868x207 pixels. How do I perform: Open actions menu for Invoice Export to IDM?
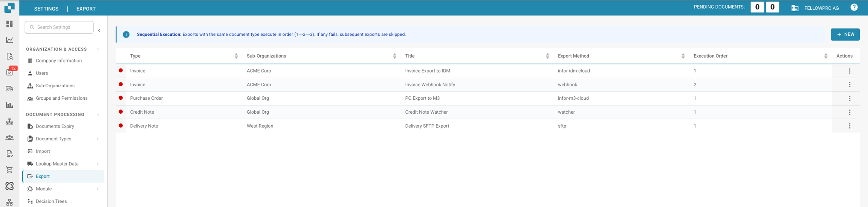click(x=849, y=71)
